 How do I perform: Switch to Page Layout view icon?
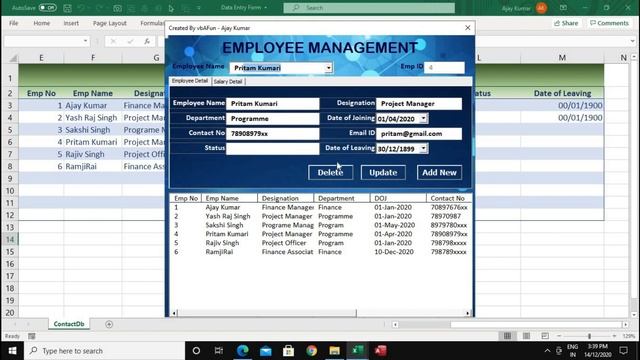[x=527, y=336]
